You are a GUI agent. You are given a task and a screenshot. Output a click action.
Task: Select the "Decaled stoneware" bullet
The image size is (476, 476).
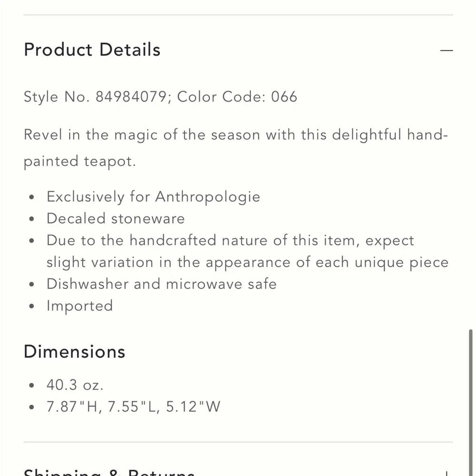pyautogui.click(x=116, y=218)
